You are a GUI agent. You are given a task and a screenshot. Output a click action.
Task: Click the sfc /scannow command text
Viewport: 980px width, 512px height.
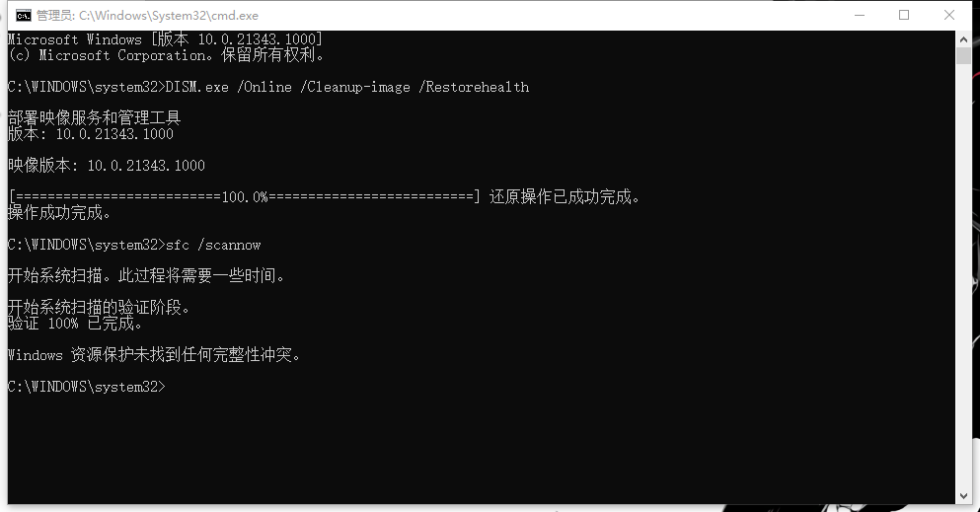(x=213, y=245)
